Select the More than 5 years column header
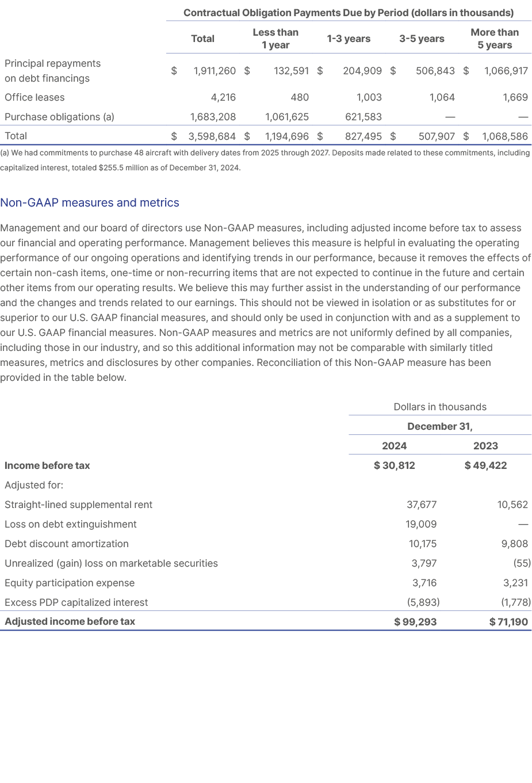The height and width of the screenshot is (783, 532). tap(495, 39)
